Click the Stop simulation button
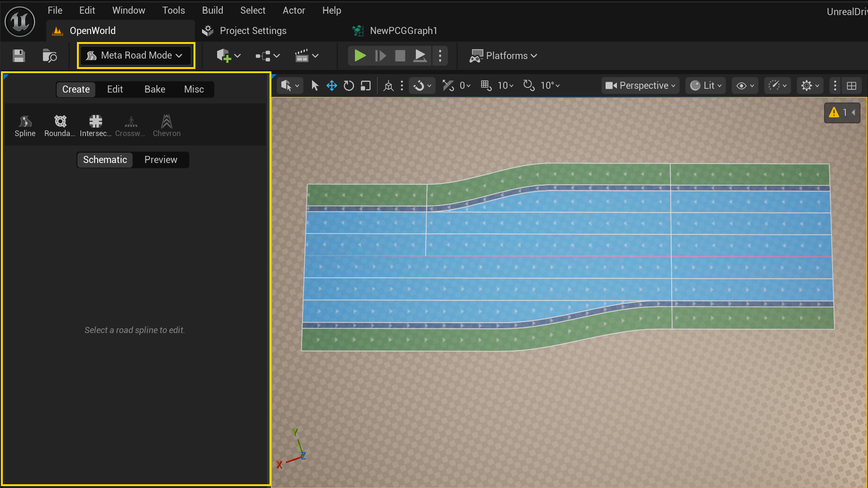868x488 pixels. tap(400, 56)
